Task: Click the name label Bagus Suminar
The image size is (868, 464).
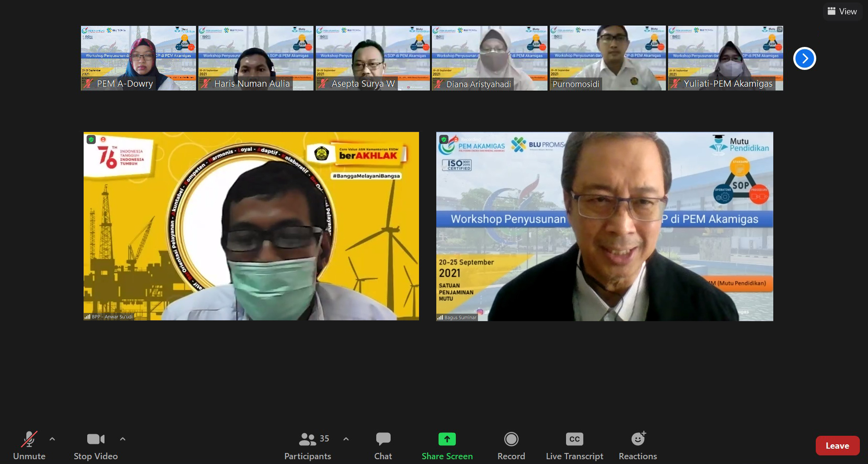Action: (x=460, y=317)
